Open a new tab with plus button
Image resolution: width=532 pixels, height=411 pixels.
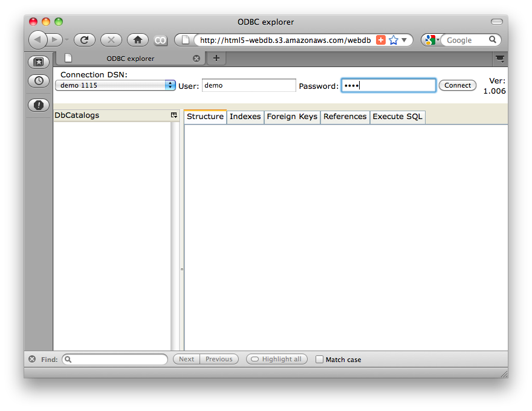tap(216, 58)
